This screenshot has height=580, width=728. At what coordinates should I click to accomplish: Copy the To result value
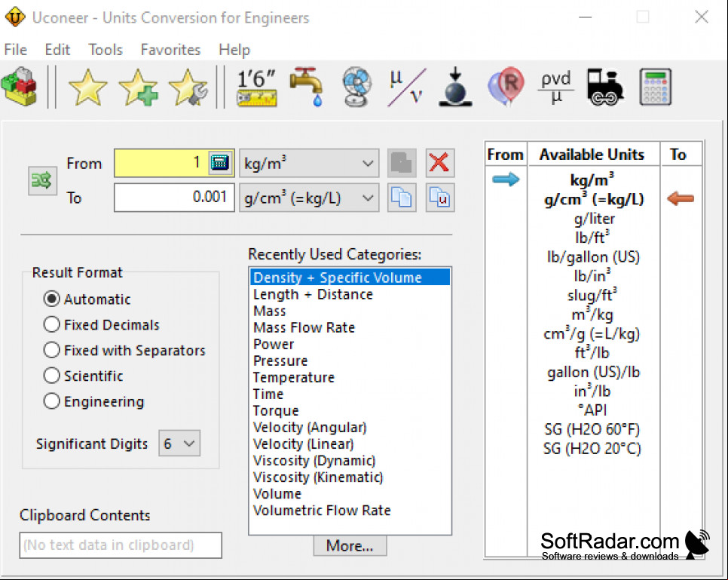click(402, 198)
